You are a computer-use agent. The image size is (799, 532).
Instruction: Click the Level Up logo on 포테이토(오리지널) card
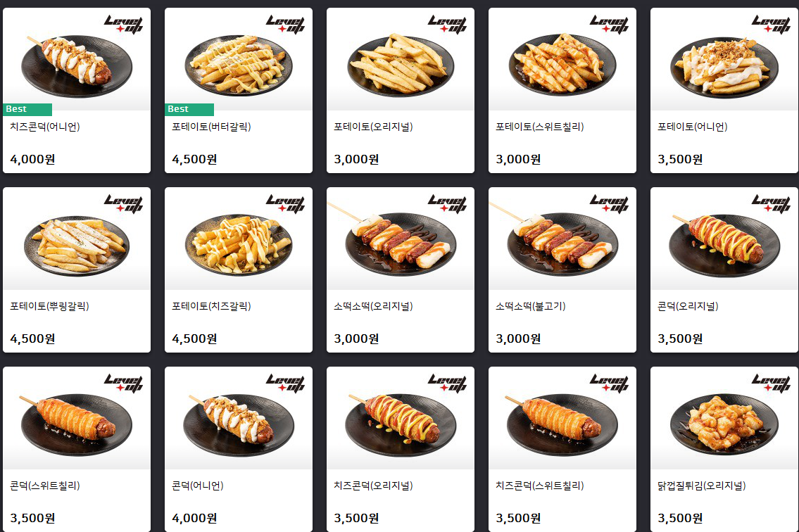point(447,24)
